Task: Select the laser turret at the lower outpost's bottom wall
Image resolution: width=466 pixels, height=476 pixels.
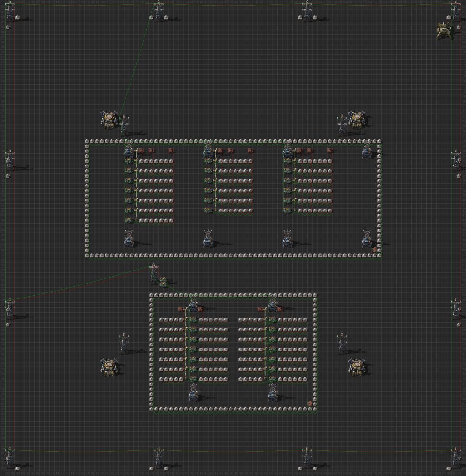Action: [x=193, y=394]
